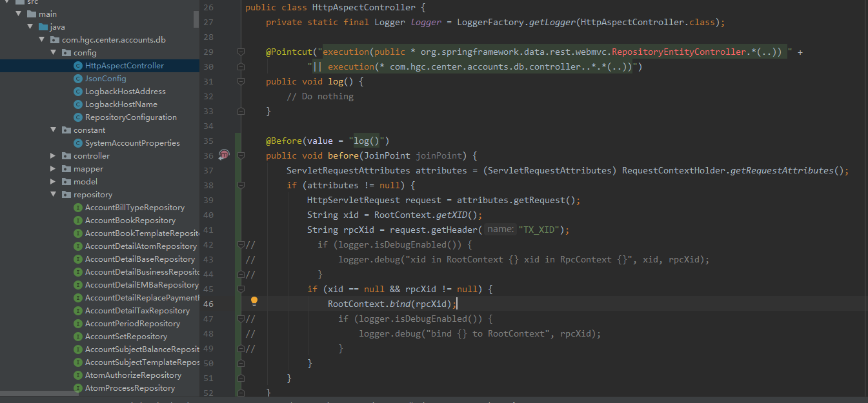Click line number 46 in gutter
The height and width of the screenshot is (403, 868).
pos(208,304)
